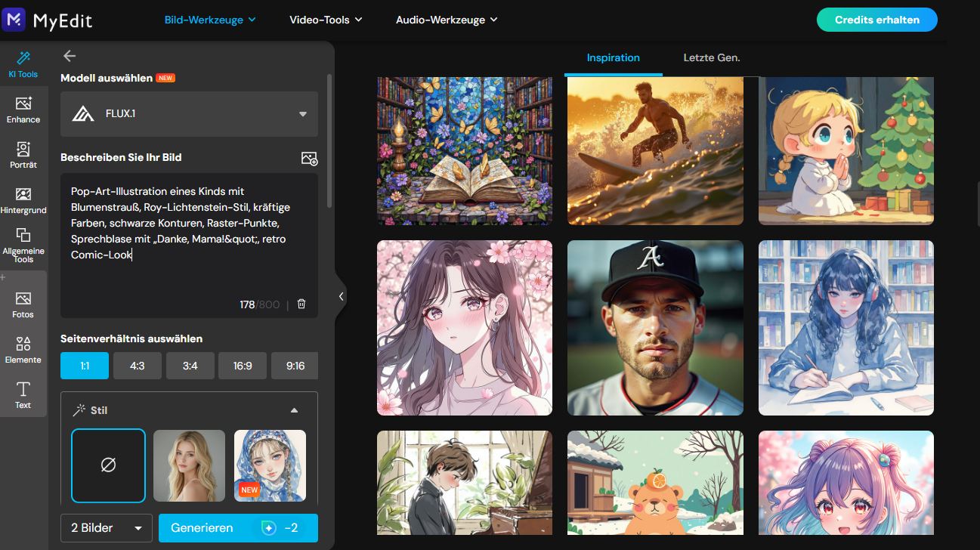Click the MyEdit logo icon
The width and height of the screenshot is (980, 550).
pos(14,20)
